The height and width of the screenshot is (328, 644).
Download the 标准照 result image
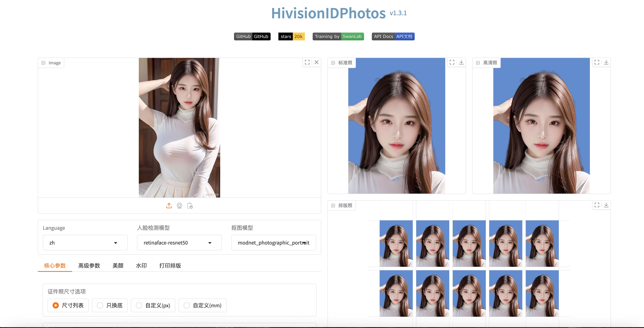tap(461, 62)
